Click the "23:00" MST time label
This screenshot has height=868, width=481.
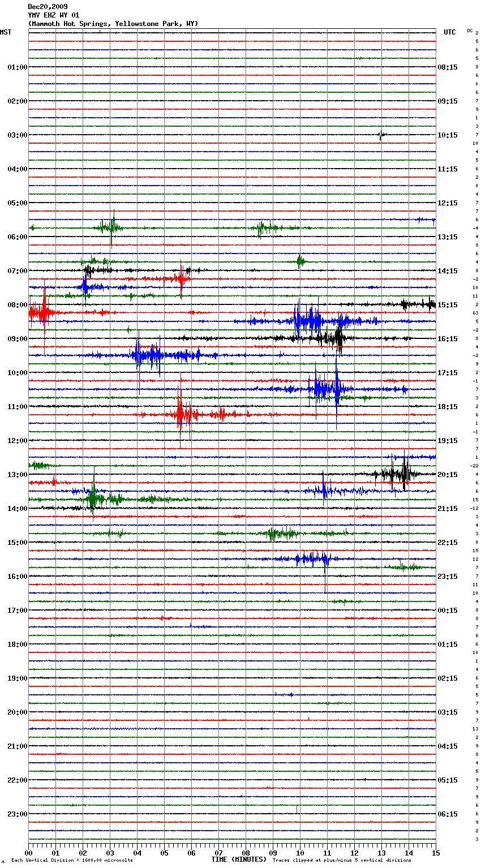tap(18, 814)
